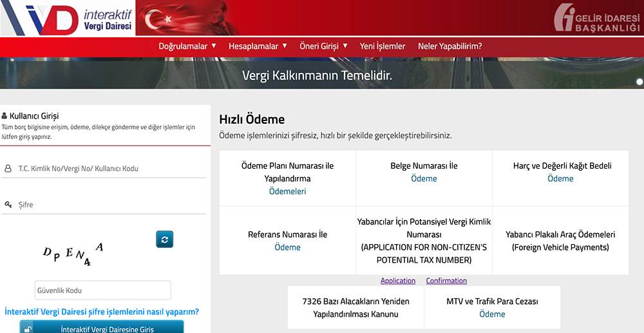Click the lock icon on the Giriş button
This screenshot has width=644, height=333.
[28, 329]
